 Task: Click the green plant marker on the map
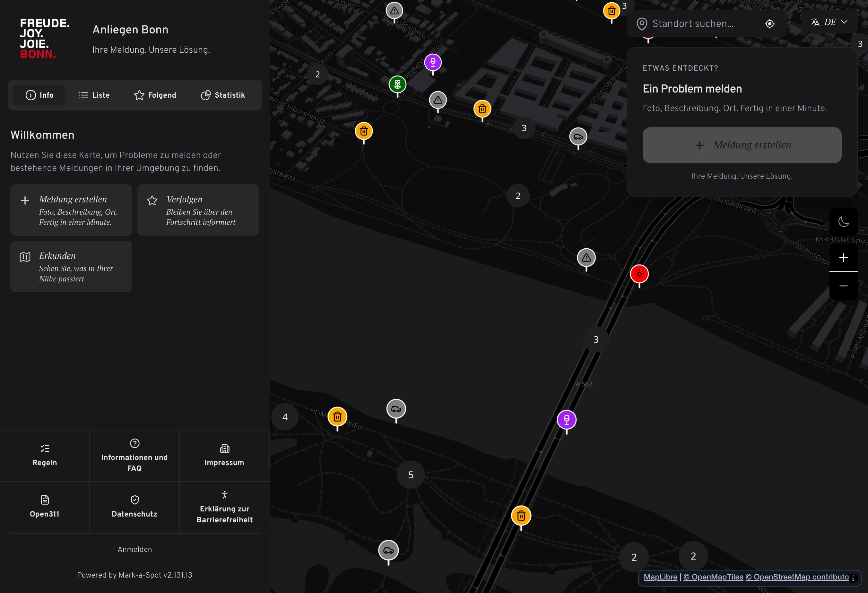point(397,84)
